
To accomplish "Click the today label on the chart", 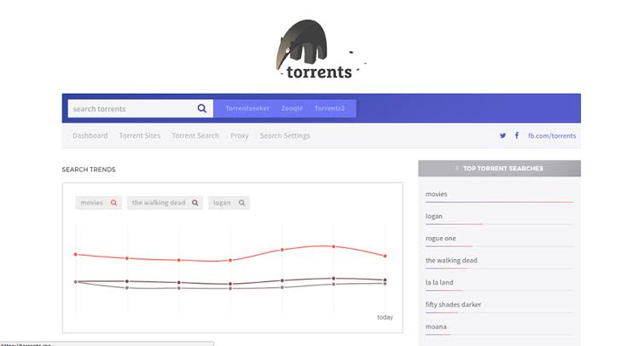I will 385,317.
